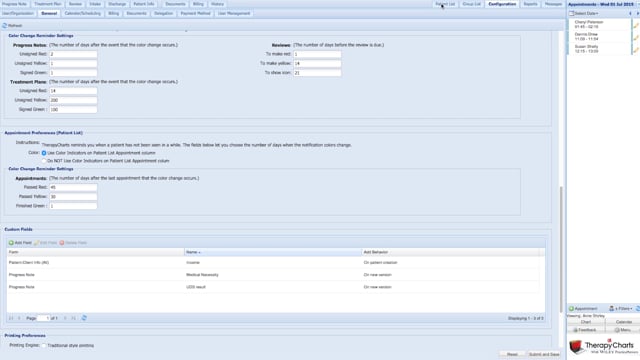Open the Messages tab
640x360 pixels.
click(553, 4)
